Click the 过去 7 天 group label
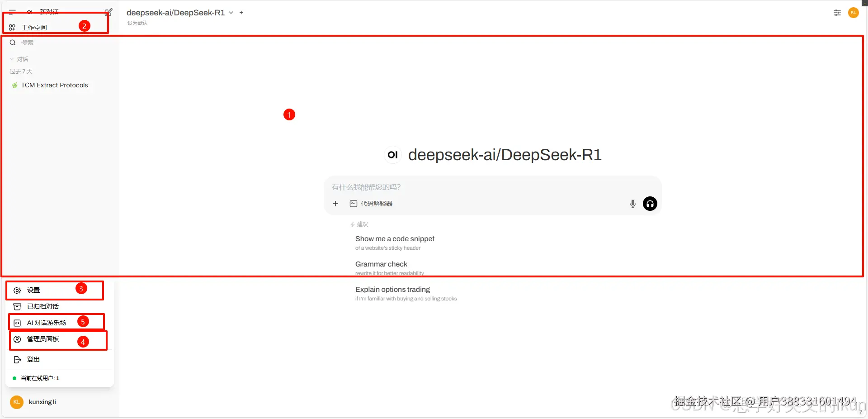Screen dimensions: 868x419 21,71
